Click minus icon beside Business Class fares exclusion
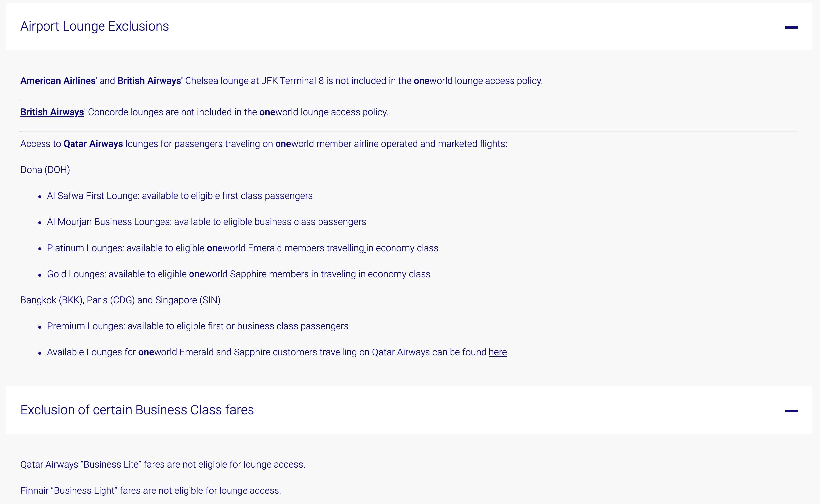The image size is (820, 504). pos(791,411)
